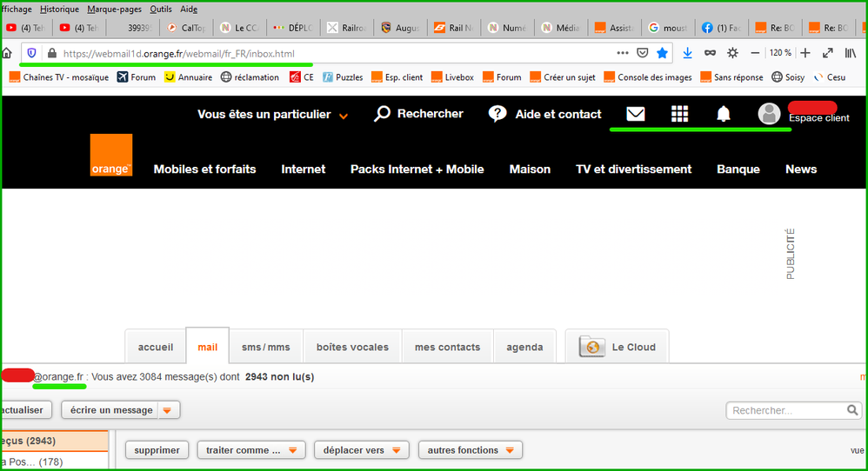868x471 pixels.
Task: Click the Aide et contact help icon
Action: [497, 114]
